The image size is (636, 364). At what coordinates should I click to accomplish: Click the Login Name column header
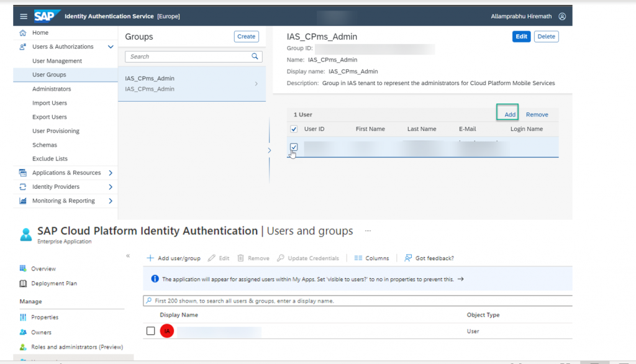tap(527, 129)
